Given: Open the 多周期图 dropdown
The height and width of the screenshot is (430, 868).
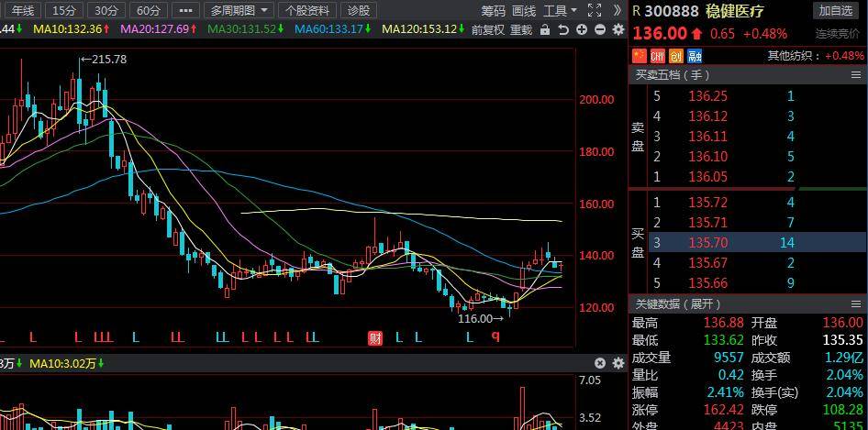Looking at the screenshot, I should tap(239, 10).
